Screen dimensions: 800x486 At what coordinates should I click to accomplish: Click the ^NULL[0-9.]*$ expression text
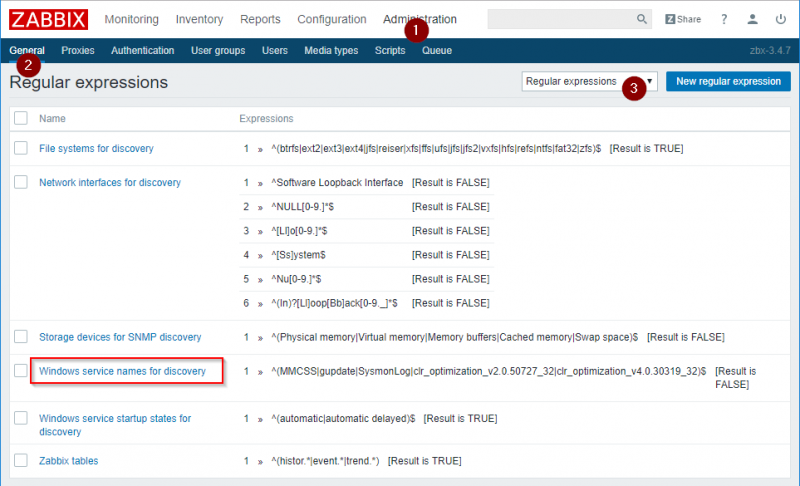[303, 207]
